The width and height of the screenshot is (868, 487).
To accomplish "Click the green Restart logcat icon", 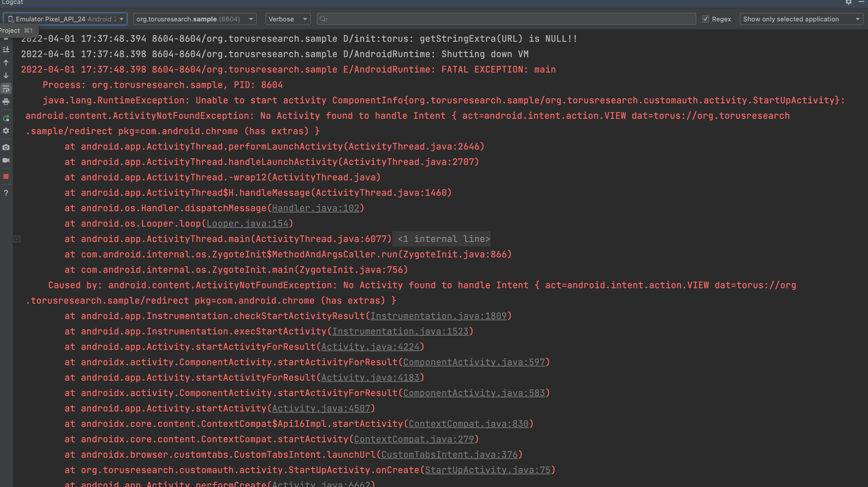I will pos(6,118).
